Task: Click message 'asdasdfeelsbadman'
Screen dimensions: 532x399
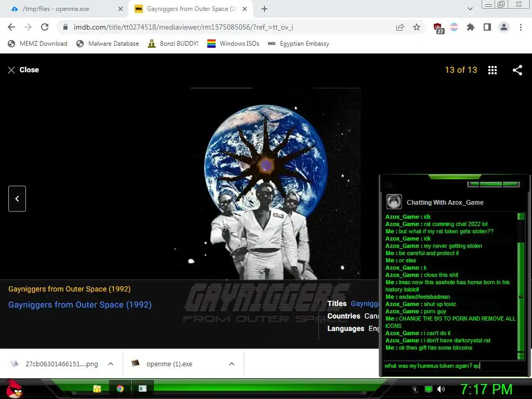Action: click(x=424, y=297)
